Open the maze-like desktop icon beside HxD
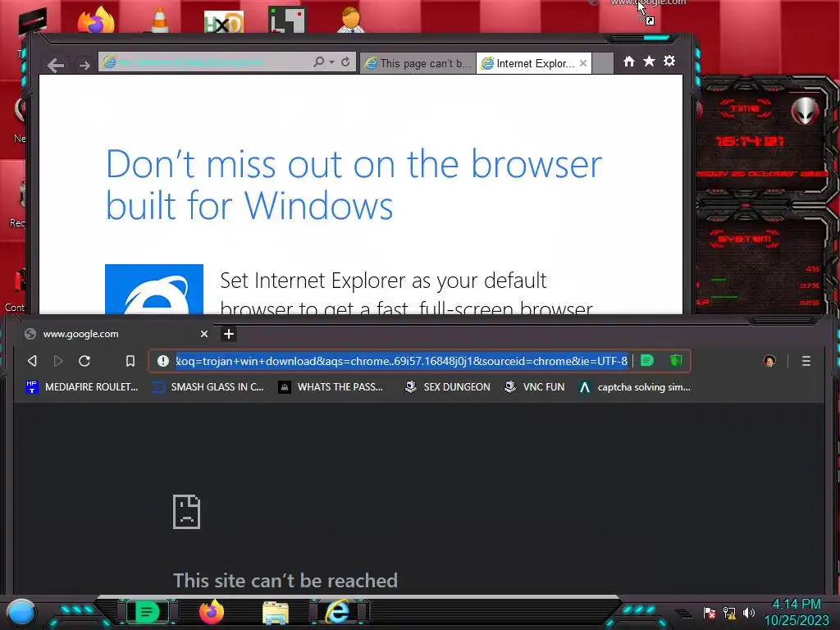The image size is (840, 630). coord(286,20)
